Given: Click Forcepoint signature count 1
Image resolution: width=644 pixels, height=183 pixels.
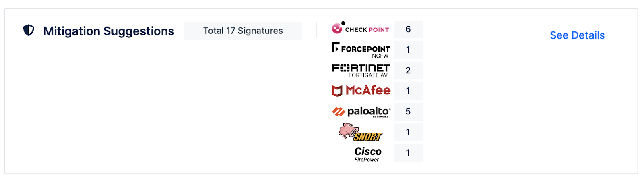Looking at the screenshot, I should point(408,50).
